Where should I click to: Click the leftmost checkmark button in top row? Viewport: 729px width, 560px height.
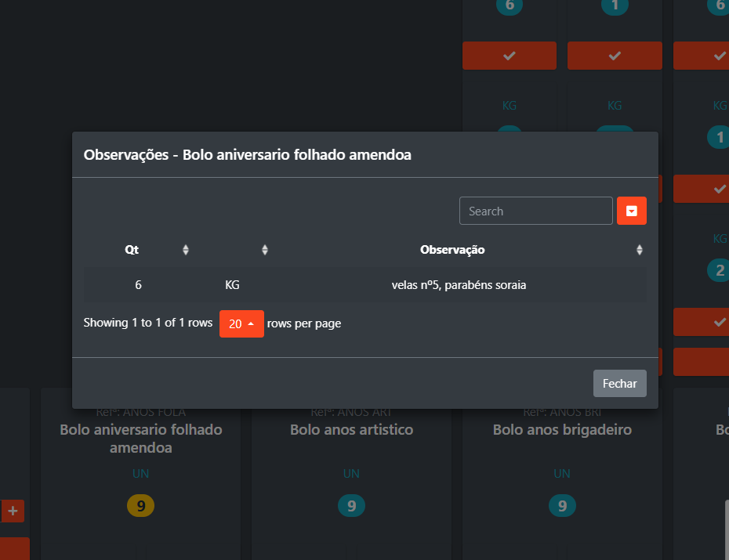tap(510, 56)
